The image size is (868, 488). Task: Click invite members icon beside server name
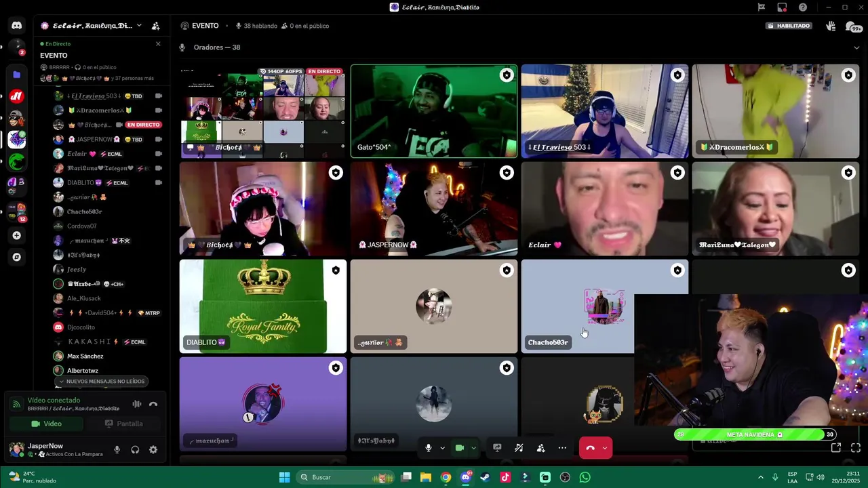pyautogui.click(x=155, y=26)
